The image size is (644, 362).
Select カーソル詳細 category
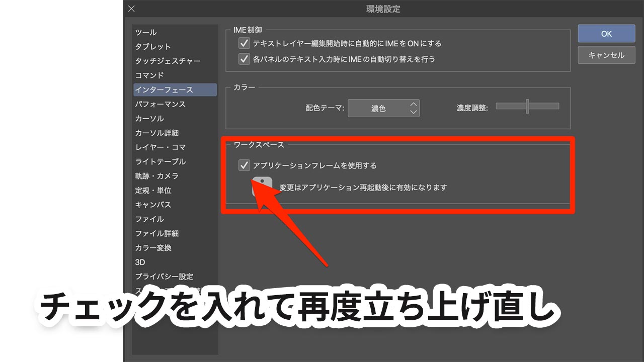pyautogui.click(x=175, y=133)
